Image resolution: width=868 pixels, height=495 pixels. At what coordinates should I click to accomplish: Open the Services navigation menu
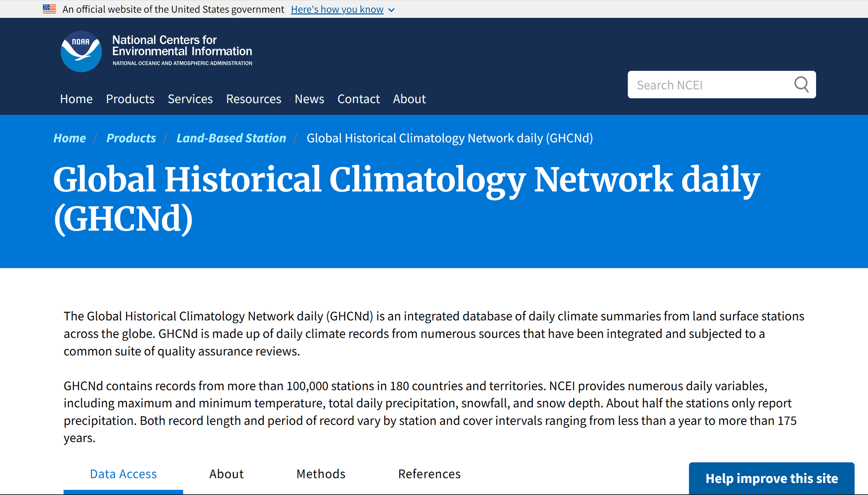[190, 99]
